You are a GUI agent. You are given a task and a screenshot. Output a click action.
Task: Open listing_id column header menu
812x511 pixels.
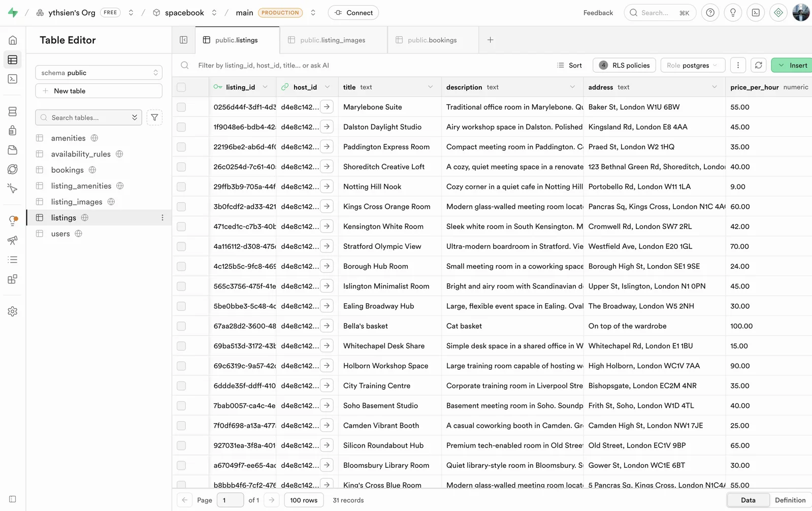[x=265, y=87]
